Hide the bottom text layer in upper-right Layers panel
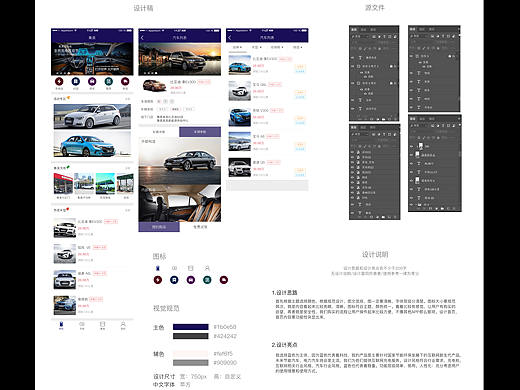The height and width of the screenshot is (390, 520). point(412,107)
